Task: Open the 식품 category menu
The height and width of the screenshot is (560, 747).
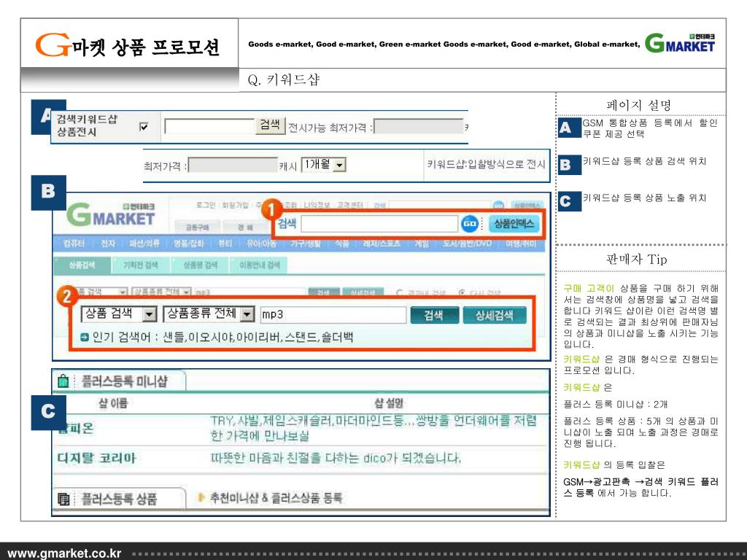Action: pyautogui.click(x=341, y=244)
